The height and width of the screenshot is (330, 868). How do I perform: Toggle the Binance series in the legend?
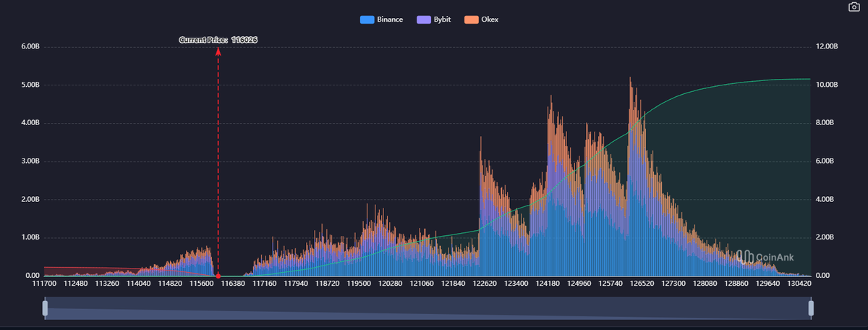(x=381, y=20)
